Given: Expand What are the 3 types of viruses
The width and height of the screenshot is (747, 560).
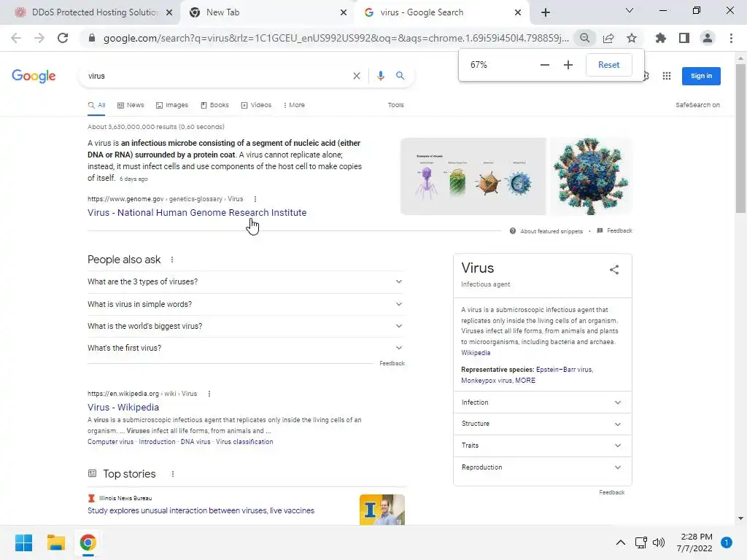Looking at the screenshot, I should coord(246,282).
